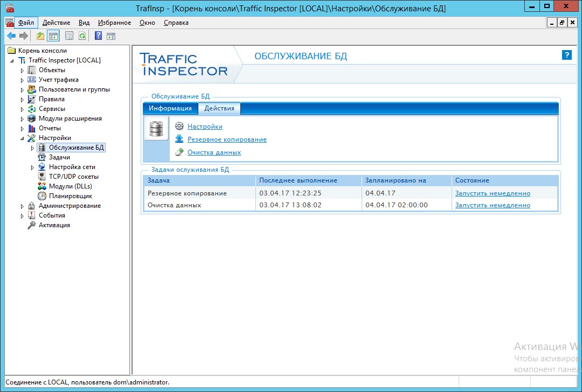Expand the Пользователи и группы node
Viewport: 582px width, 392px height.
click(x=22, y=90)
